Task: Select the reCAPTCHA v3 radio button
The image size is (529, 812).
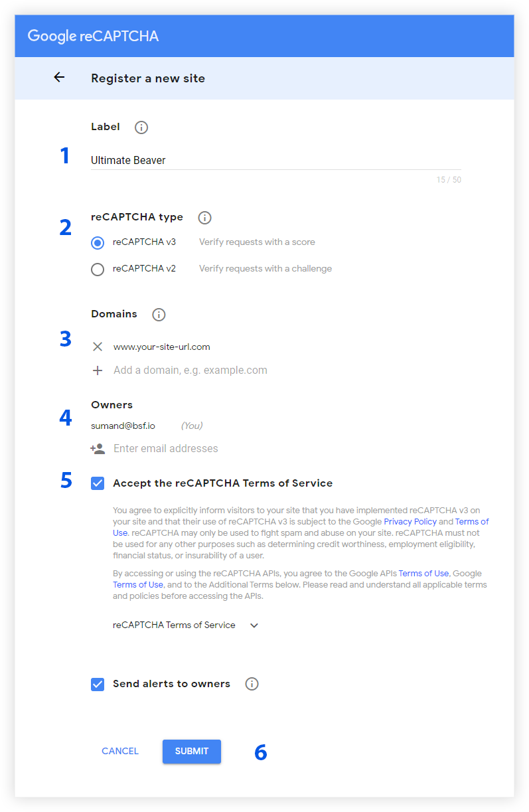Action: tap(98, 243)
